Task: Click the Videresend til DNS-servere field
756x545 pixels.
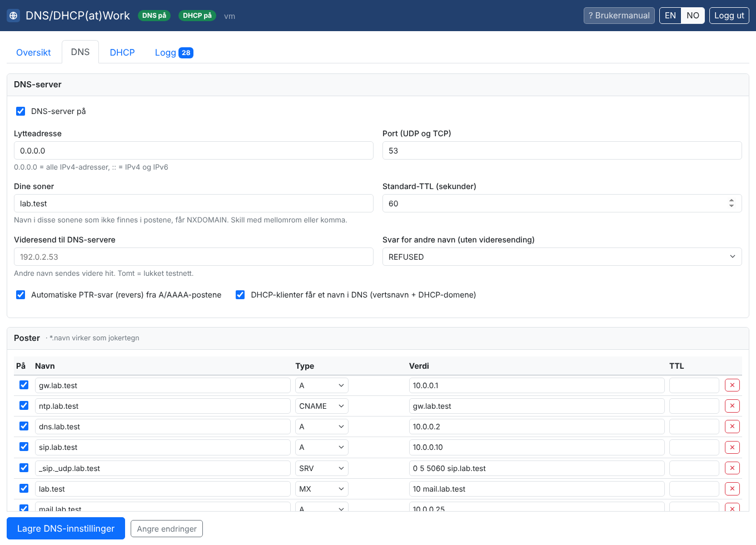Action: point(193,257)
